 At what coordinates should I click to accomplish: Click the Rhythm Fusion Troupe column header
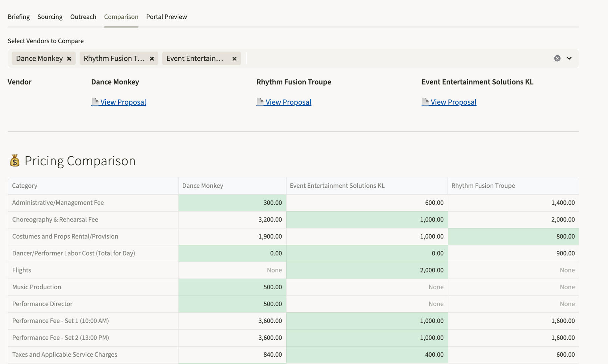483,185
